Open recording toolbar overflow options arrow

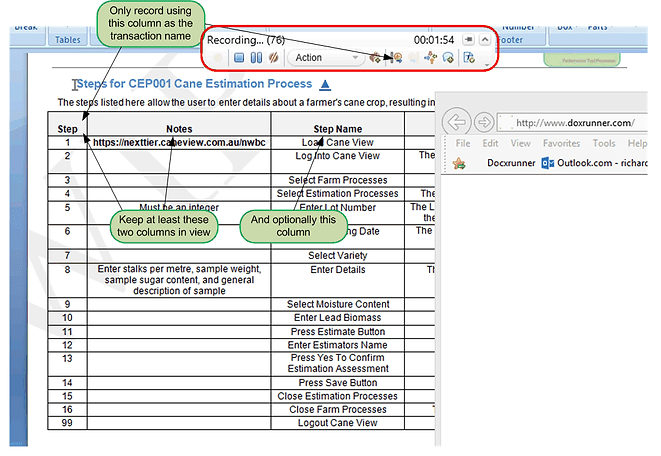(487, 65)
